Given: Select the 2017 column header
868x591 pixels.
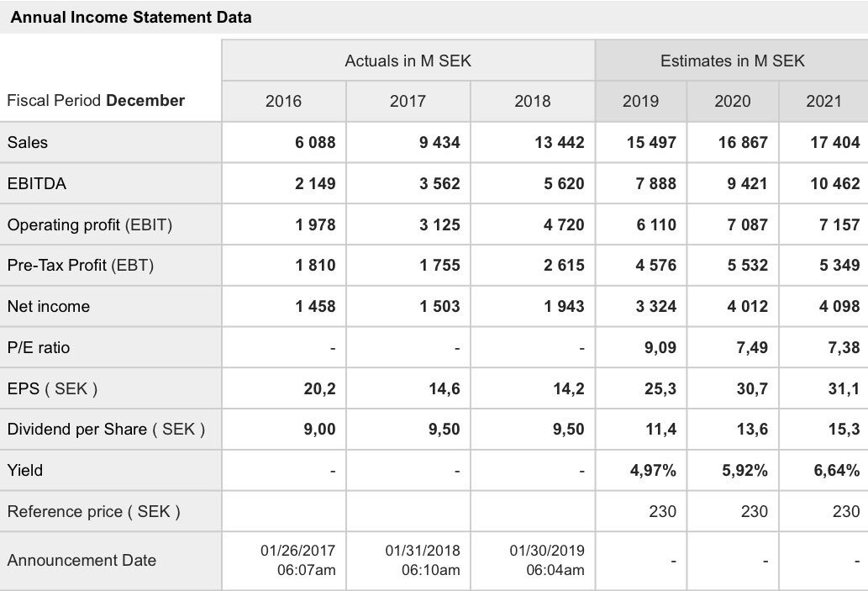Looking at the screenshot, I should [408, 102].
